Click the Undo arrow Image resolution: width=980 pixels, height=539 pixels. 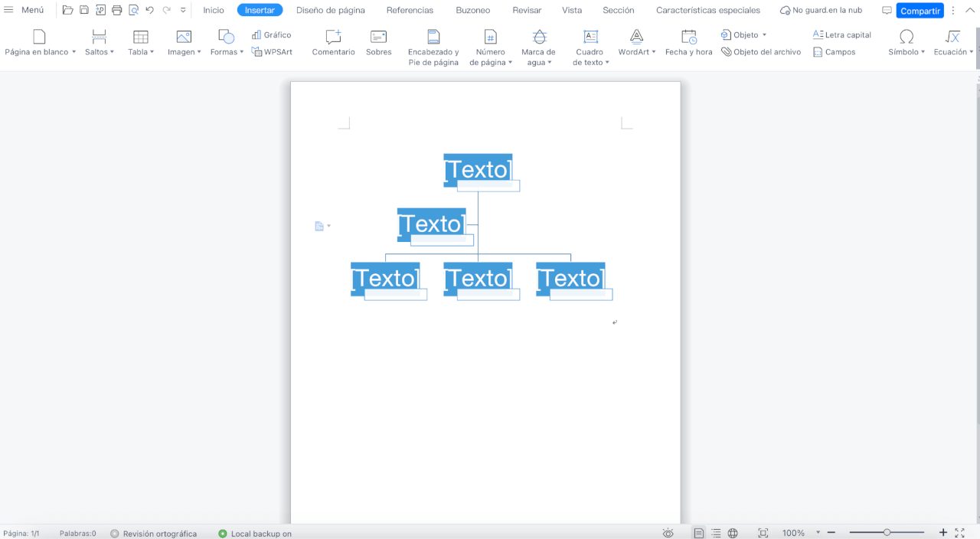149,10
